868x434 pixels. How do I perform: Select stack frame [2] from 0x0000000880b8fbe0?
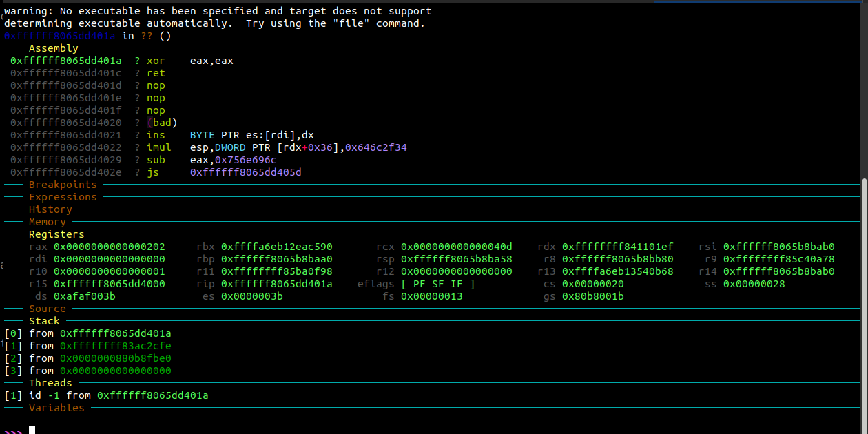[88, 358]
